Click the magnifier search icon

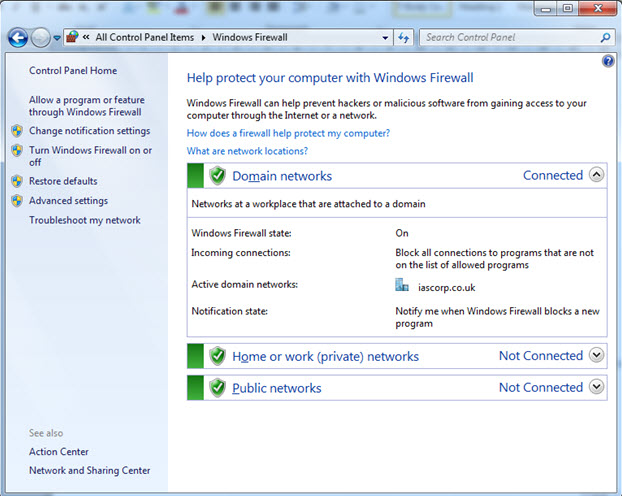pyautogui.click(x=605, y=38)
